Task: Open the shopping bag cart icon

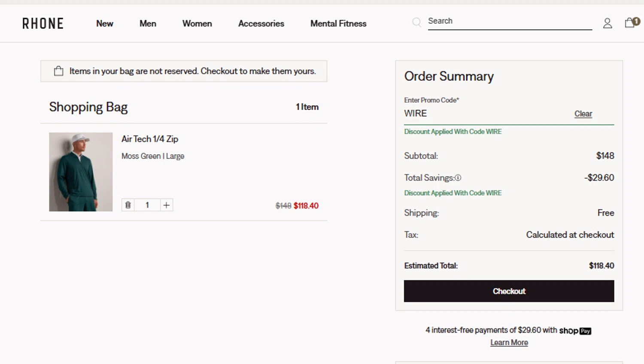Action: [630, 23]
